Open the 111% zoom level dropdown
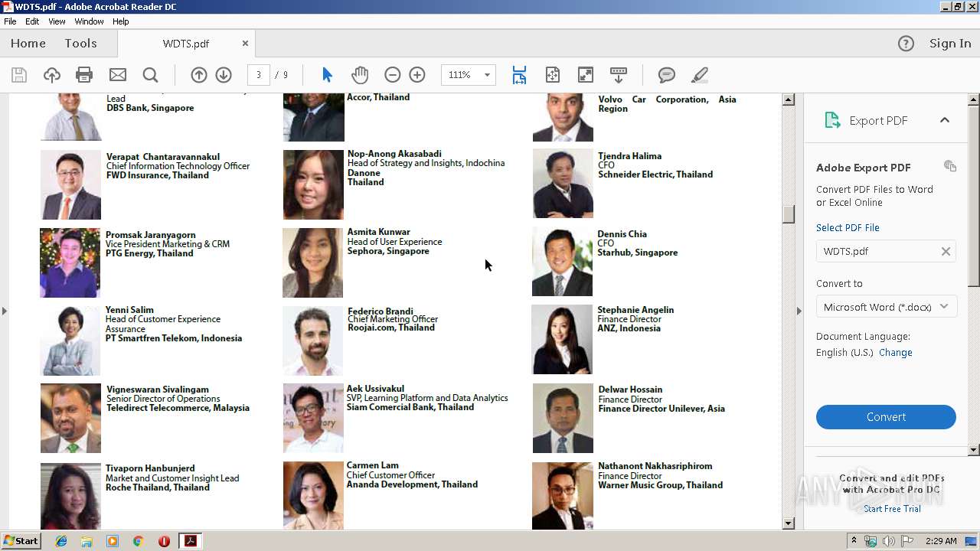Viewport: 980px width, 551px height. click(x=486, y=75)
